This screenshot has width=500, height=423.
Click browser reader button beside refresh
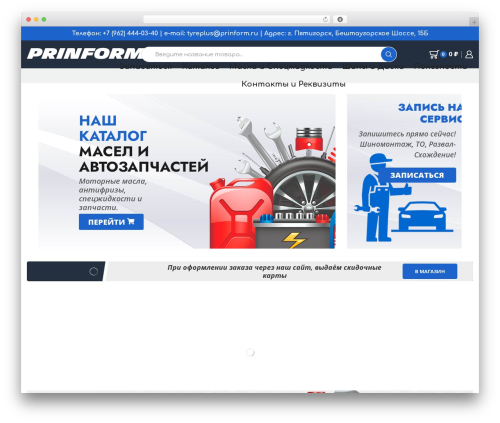pos(340,19)
